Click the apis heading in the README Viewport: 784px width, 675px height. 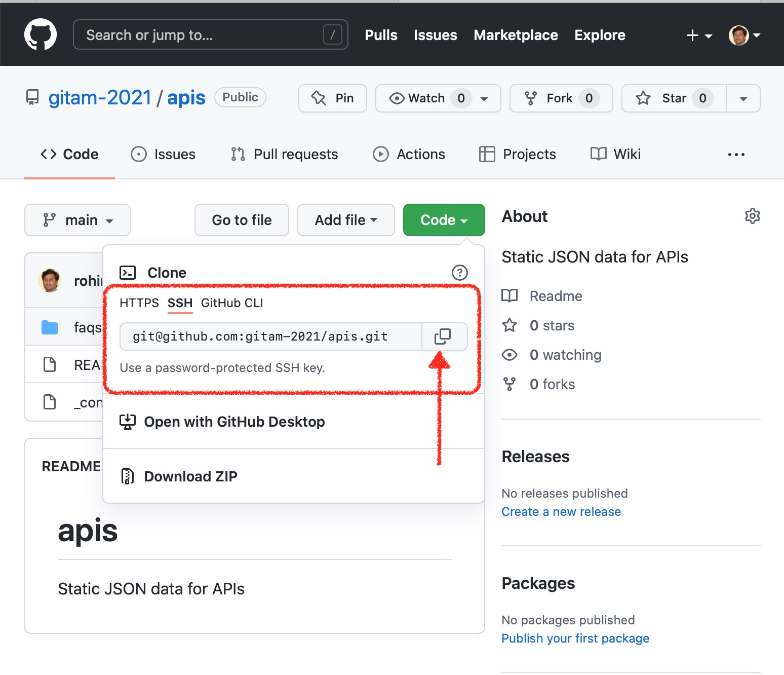88,531
